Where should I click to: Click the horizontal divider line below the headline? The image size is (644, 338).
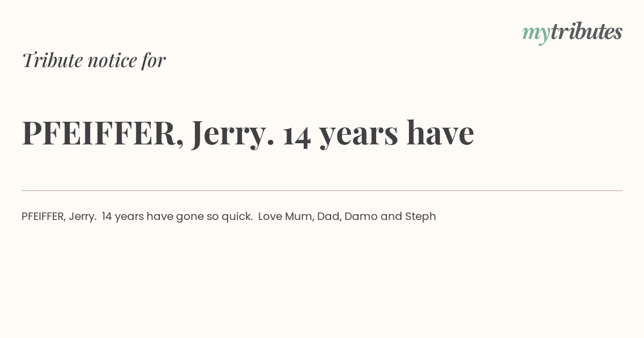point(322,190)
